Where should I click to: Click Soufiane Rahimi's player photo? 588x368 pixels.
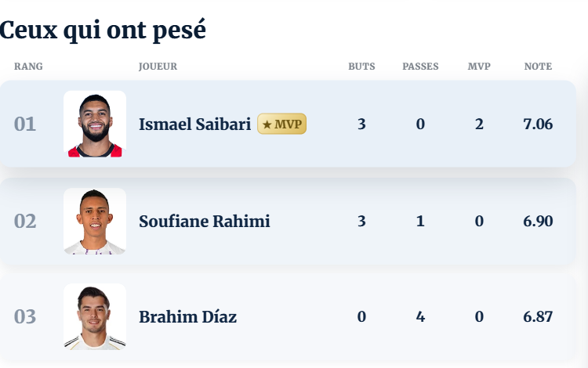[95, 222]
